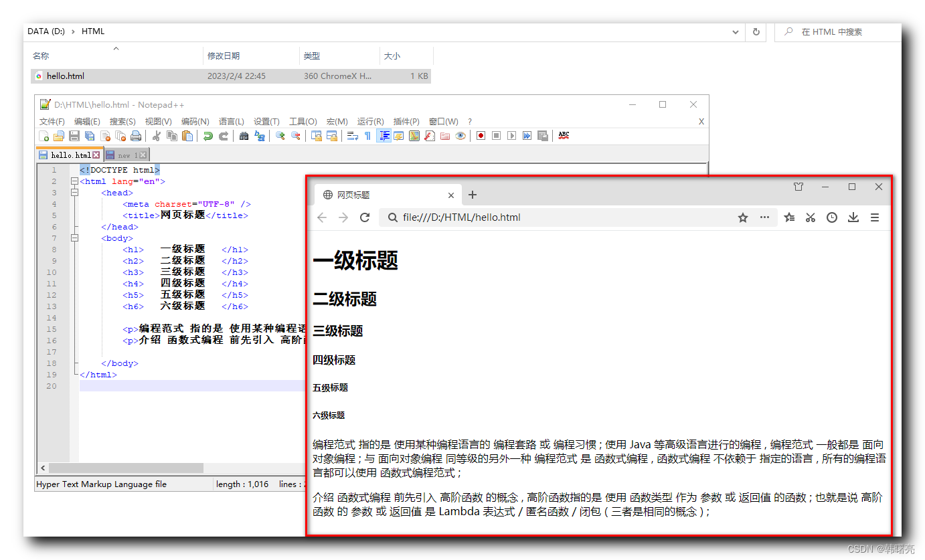Bookmark this page with the star icon
925x560 pixels.
(743, 217)
